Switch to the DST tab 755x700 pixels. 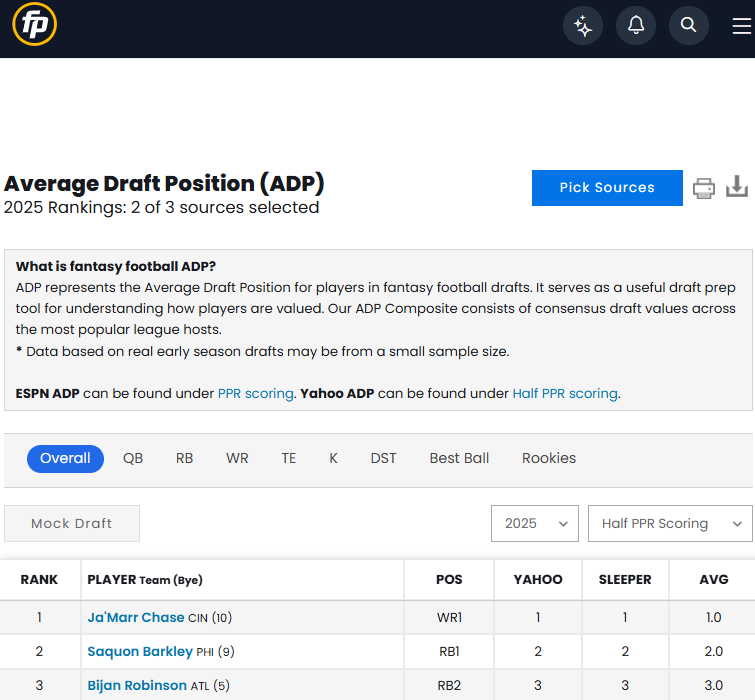click(383, 458)
